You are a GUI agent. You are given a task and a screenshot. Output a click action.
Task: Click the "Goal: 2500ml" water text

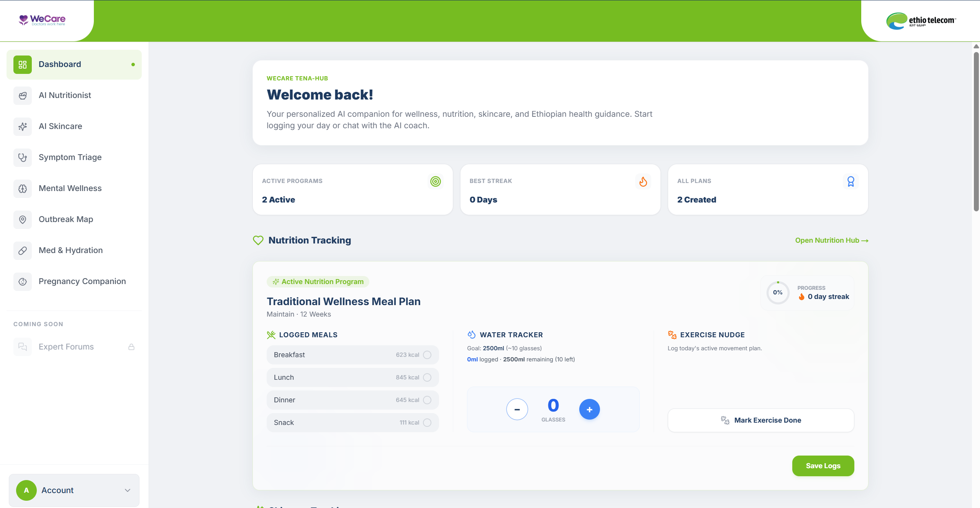pos(485,348)
